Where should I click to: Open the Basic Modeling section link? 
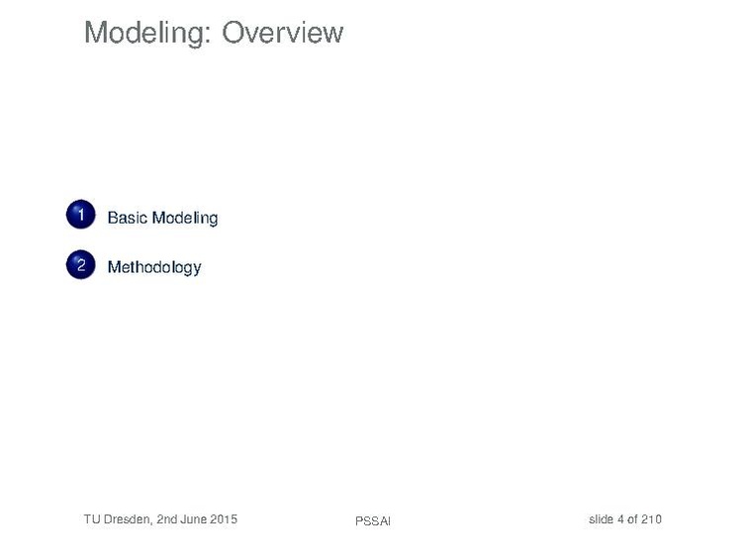pyautogui.click(x=162, y=218)
